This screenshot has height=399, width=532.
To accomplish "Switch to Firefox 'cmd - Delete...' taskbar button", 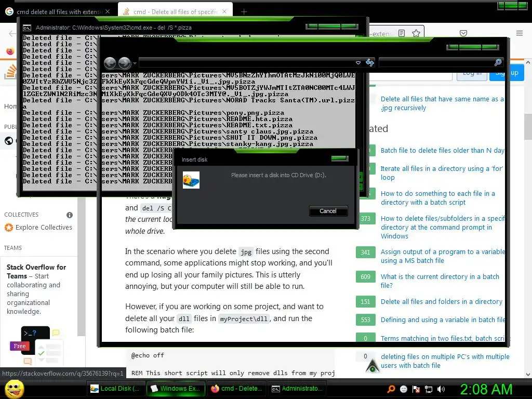I will pyautogui.click(x=236, y=389).
